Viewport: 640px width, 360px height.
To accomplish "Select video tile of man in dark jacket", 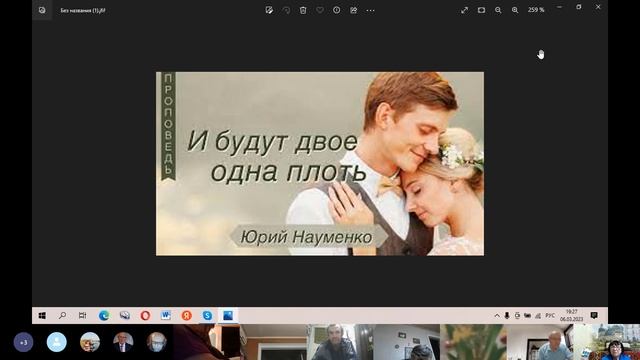I will click(x=340, y=342).
